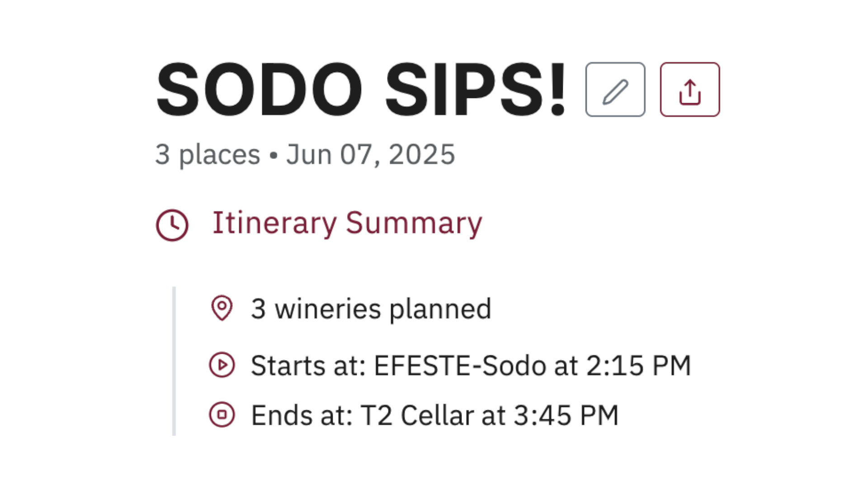This screenshot has height=488, width=868.
Task: Click the pencil edit icon next to title
Action: [x=615, y=89]
